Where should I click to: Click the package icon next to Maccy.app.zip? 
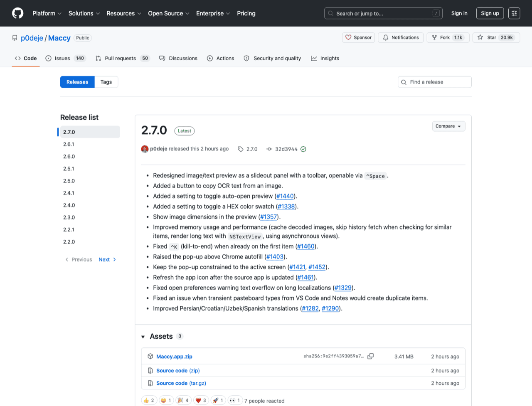150,356
